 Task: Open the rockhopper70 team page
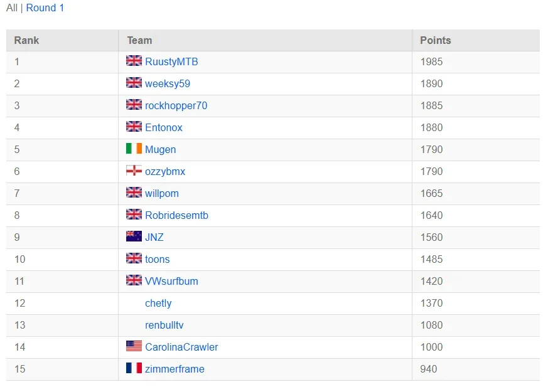pyautogui.click(x=176, y=106)
